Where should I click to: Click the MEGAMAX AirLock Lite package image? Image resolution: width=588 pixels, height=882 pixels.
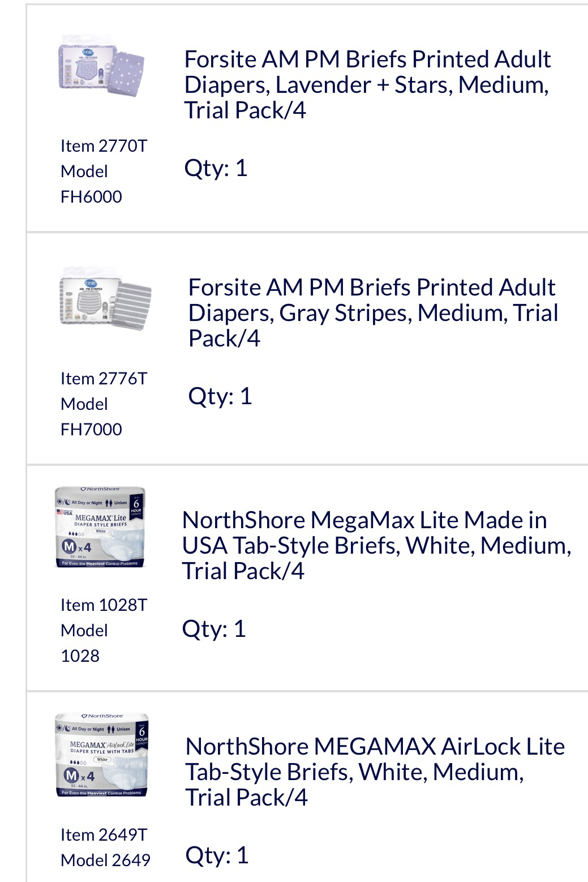102,755
